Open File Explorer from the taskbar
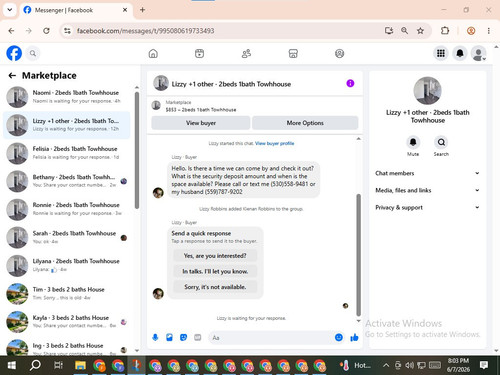 tap(80, 365)
